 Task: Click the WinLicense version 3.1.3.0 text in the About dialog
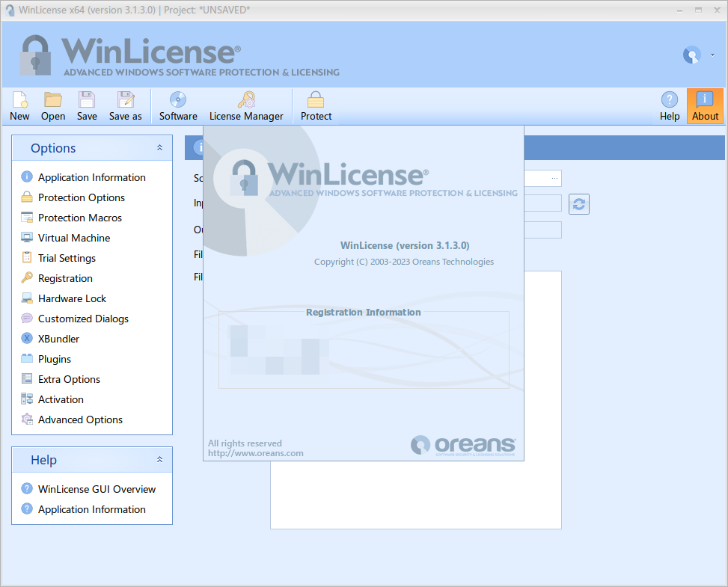(x=405, y=245)
